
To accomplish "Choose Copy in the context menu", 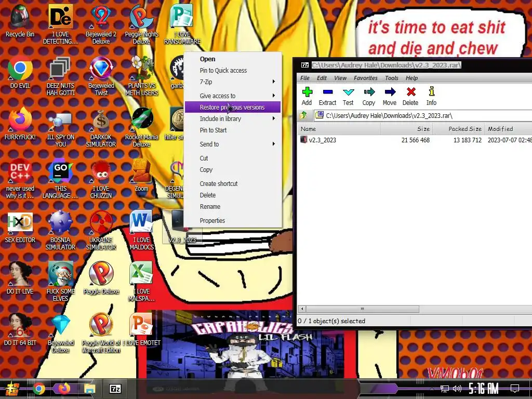I will click(x=233, y=169).
